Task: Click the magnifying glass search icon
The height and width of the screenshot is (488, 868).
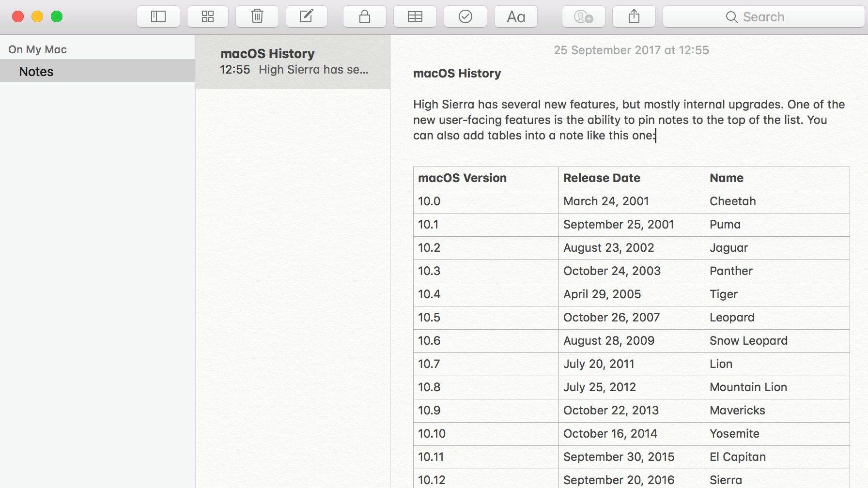Action: [731, 17]
